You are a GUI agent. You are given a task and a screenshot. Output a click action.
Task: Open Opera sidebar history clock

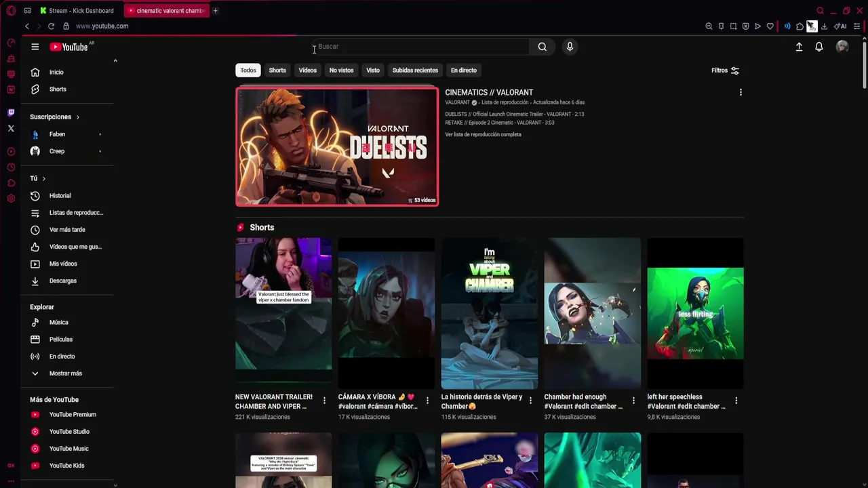click(x=11, y=167)
